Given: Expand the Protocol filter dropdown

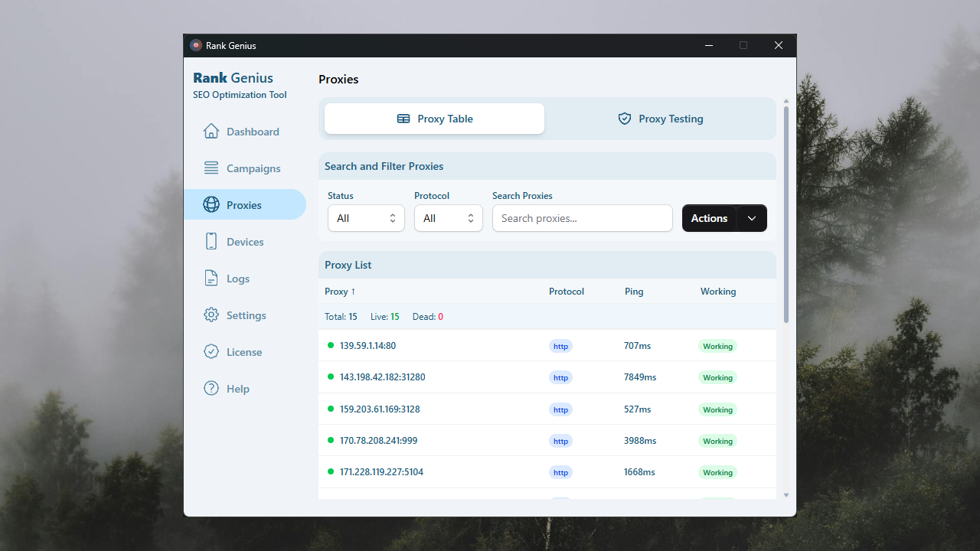Looking at the screenshot, I should [x=448, y=218].
